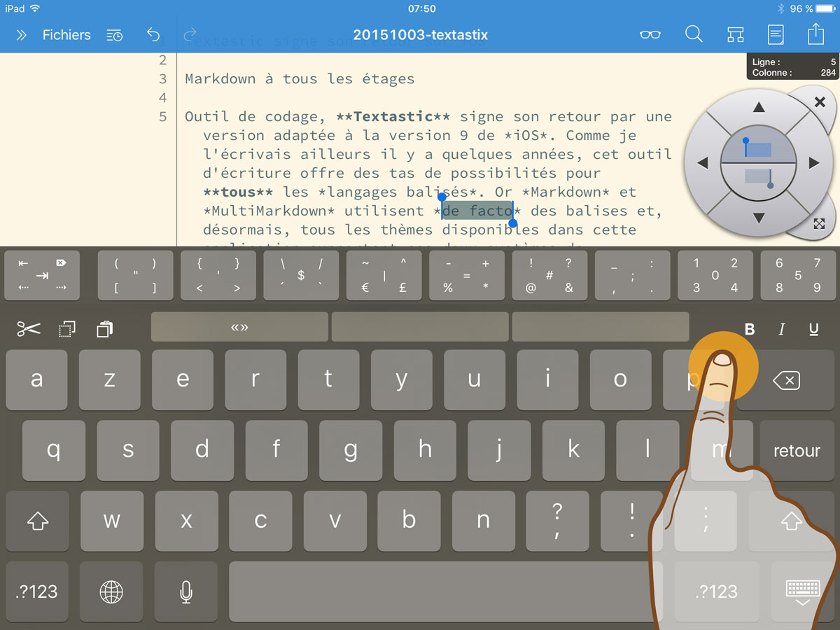840x630 pixels.
Task: Tap the parentheses and square brackets key
Action: pyautogui.click(x=135, y=275)
